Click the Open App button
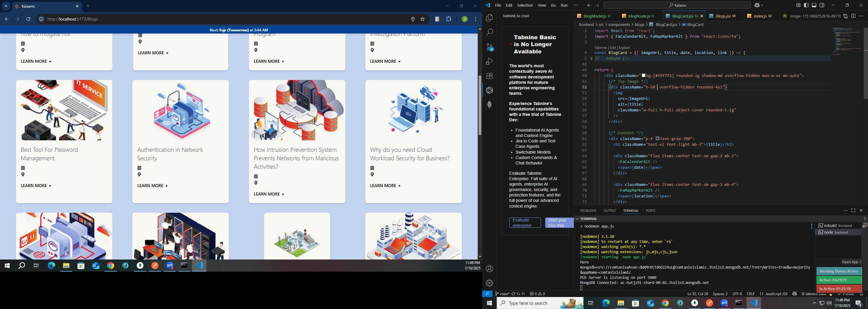The width and height of the screenshot is (868, 309). point(851,262)
